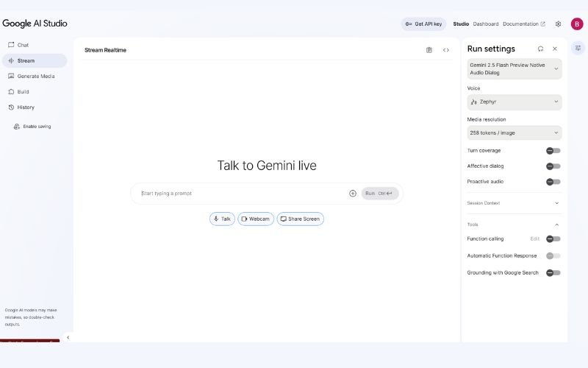Click the reset settings icon in Run settings
The image size is (588, 368).
tap(541, 49)
